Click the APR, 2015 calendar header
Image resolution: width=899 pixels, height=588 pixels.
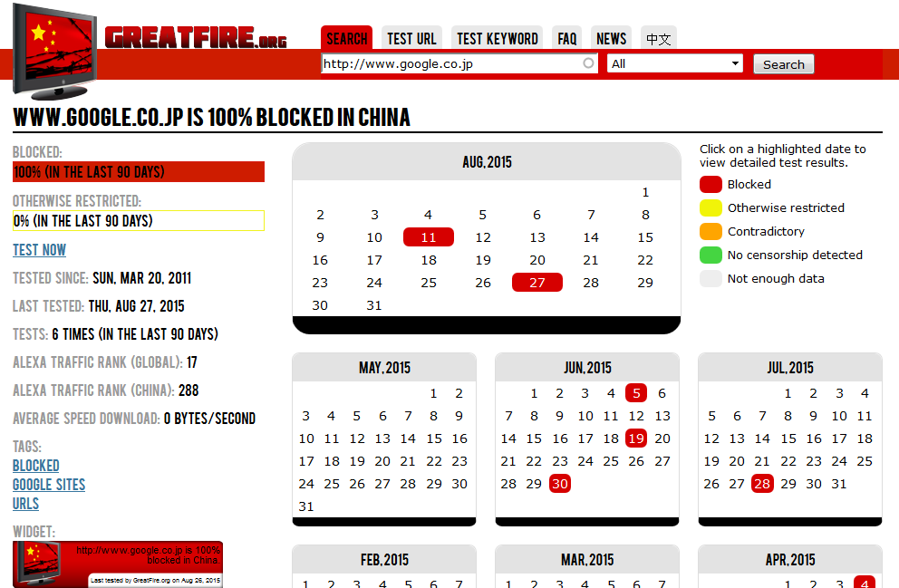(x=790, y=559)
